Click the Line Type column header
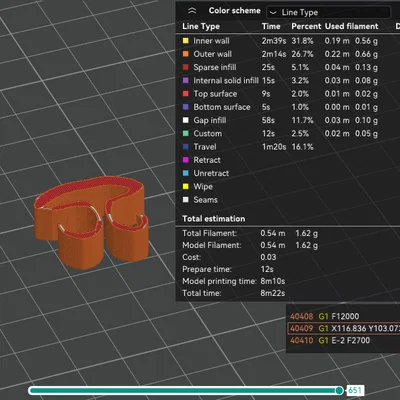Viewport: 400px width, 400px height. pyautogui.click(x=201, y=26)
